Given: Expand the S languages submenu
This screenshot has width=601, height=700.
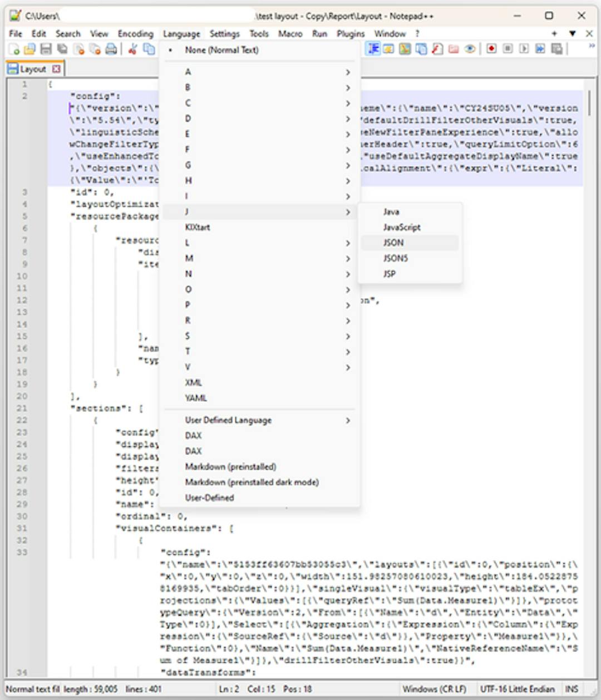Looking at the screenshot, I should pos(259,336).
